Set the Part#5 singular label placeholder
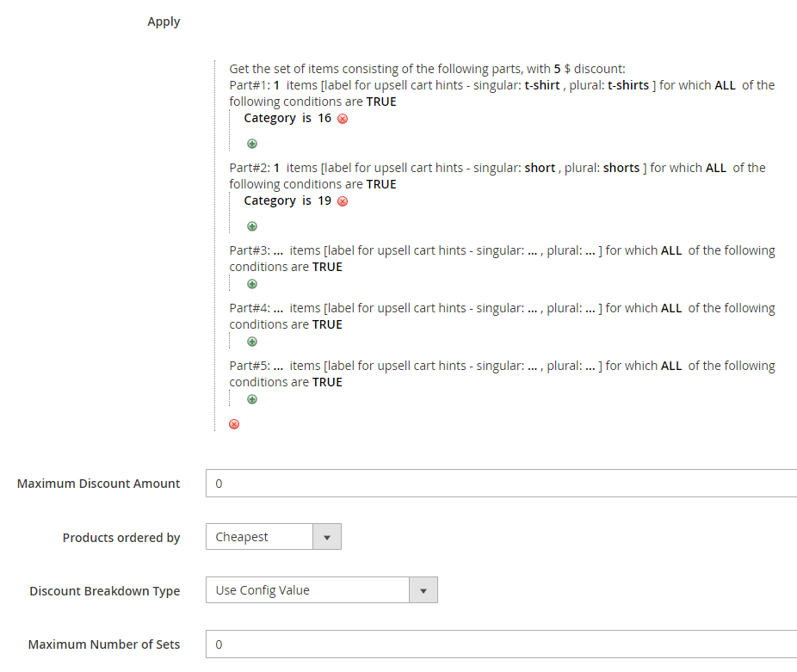797x672 pixels. [x=532, y=366]
